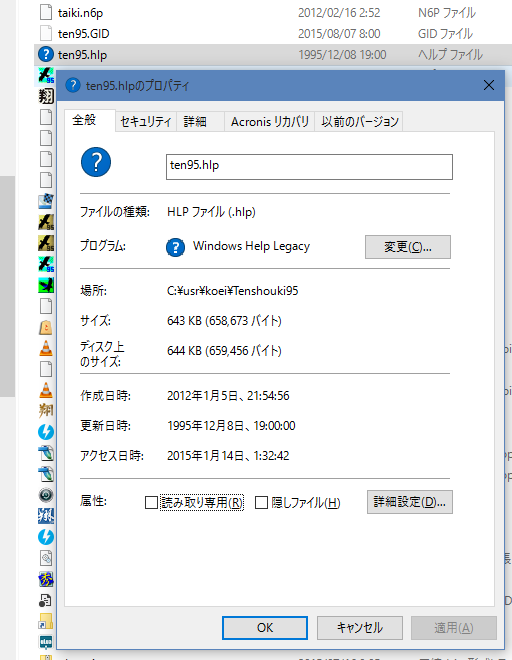Open 詳細設定(D)... advanced attributes
512x660 pixels.
pos(410,502)
